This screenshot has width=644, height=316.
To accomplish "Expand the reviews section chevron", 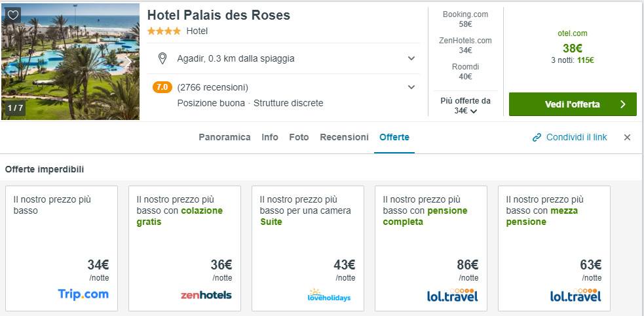I will [411, 87].
